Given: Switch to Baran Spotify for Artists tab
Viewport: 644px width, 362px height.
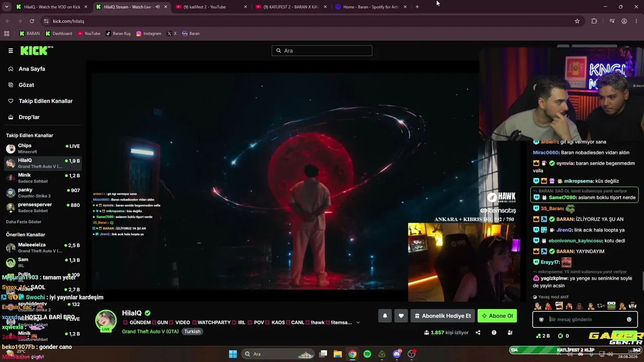Looking at the screenshot, I should (x=370, y=7).
